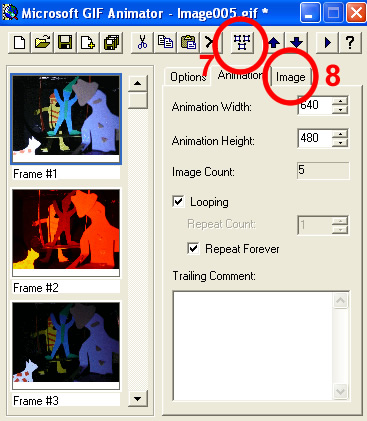The height and width of the screenshot is (421, 367).
Task: Click the Select All frames icon
Action: point(242,43)
